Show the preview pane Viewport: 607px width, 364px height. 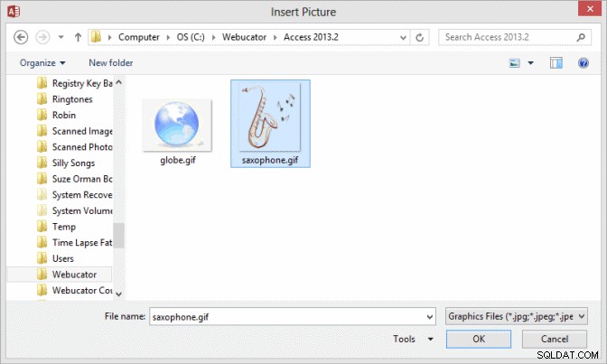click(x=556, y=62)
